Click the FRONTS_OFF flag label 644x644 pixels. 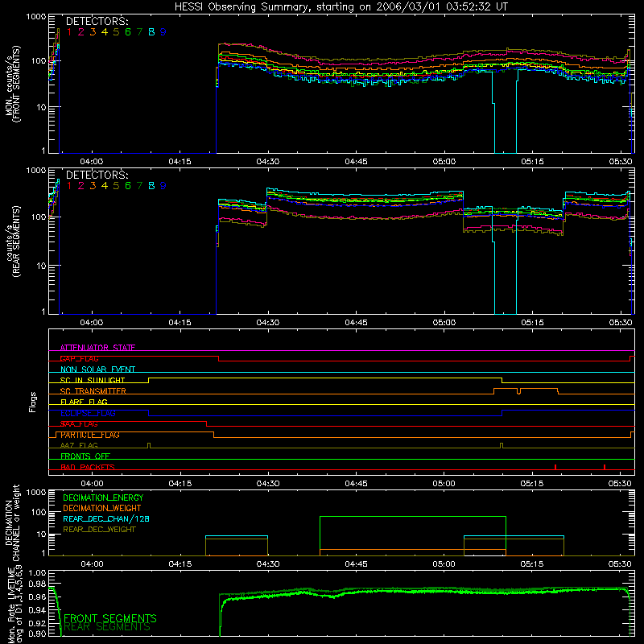85,456
